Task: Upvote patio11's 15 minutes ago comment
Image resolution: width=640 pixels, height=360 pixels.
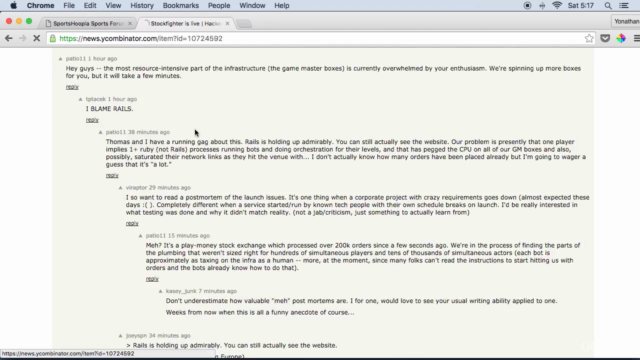Action: [x=140, y=236]
